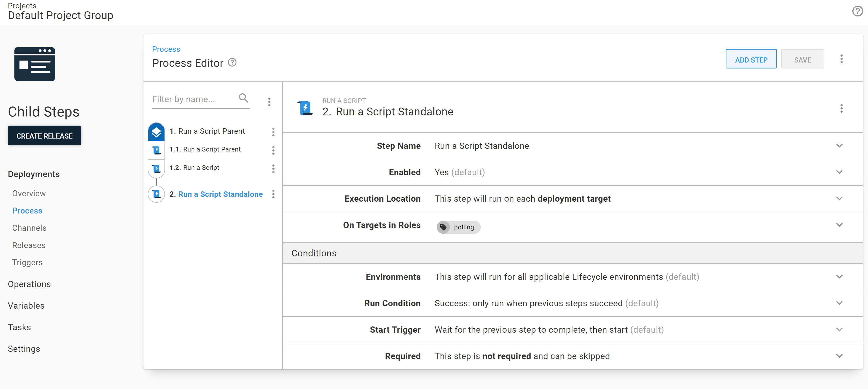
Task: Open the kebab menu for step 1. Run a Script Parent
Action: [273, 132]
